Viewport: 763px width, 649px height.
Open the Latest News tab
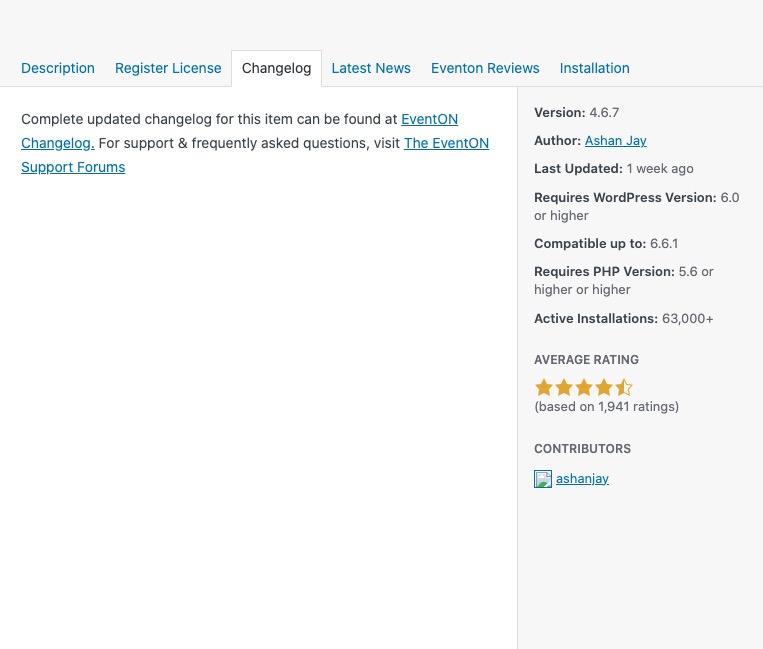[x=371, y=68]
